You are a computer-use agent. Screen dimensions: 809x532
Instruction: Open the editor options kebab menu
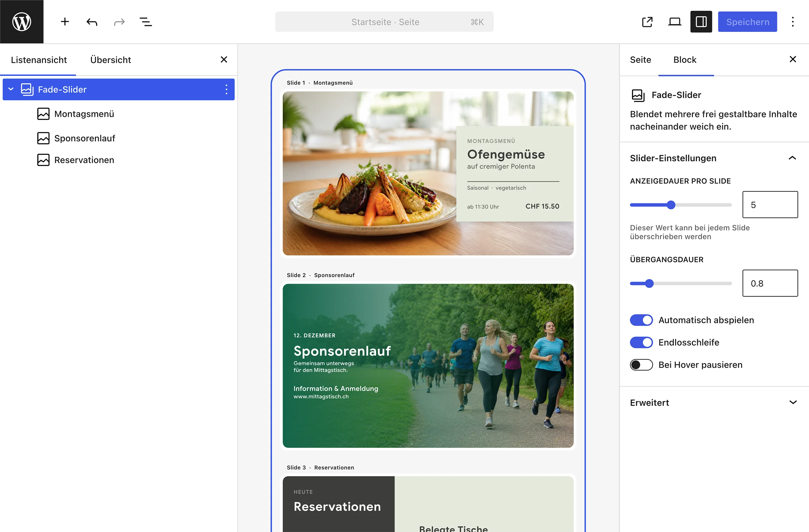[x=793, y=22]
